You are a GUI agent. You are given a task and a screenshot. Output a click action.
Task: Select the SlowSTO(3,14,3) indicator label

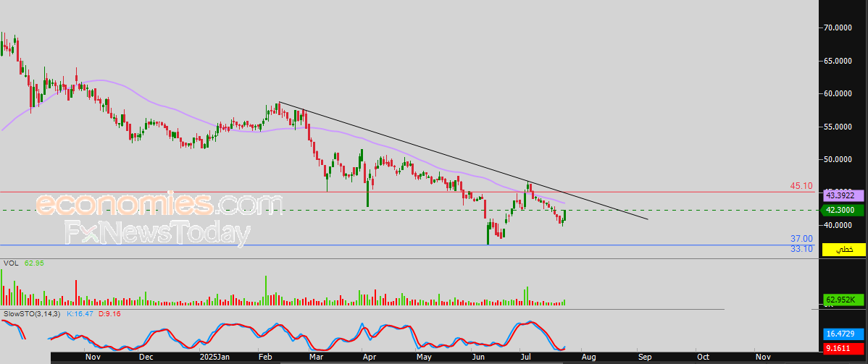(x=33, y=313)
